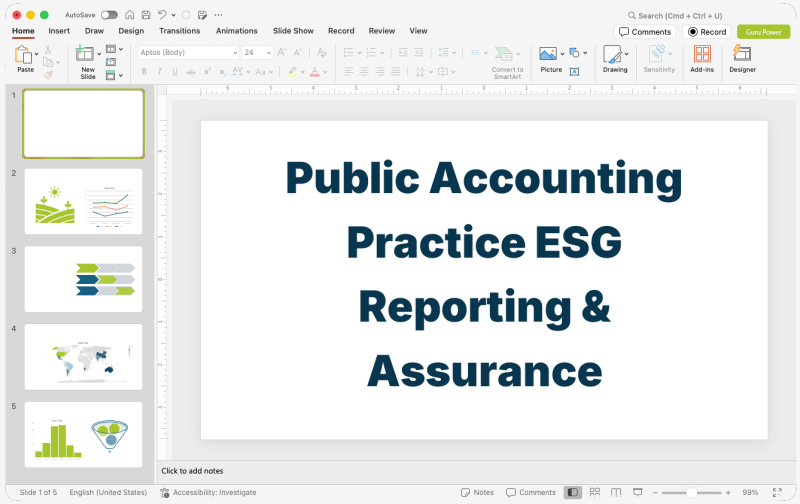Click the font color red A swatch
The height and width of the screenshot is (504, 800).
[315, 72]
